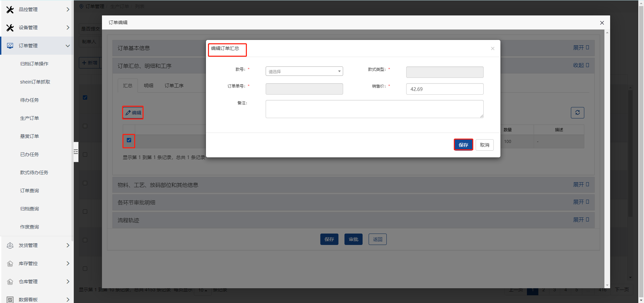The image size is (644, 303).
Task: Close the 编辑订单汇总 dialog with X
Action: (492, 49)
